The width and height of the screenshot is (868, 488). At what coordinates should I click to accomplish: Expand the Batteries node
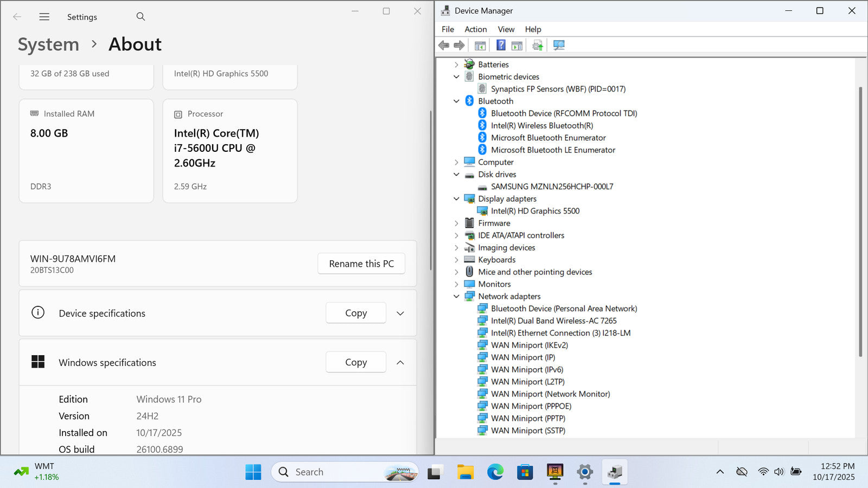tap(456, 65)
